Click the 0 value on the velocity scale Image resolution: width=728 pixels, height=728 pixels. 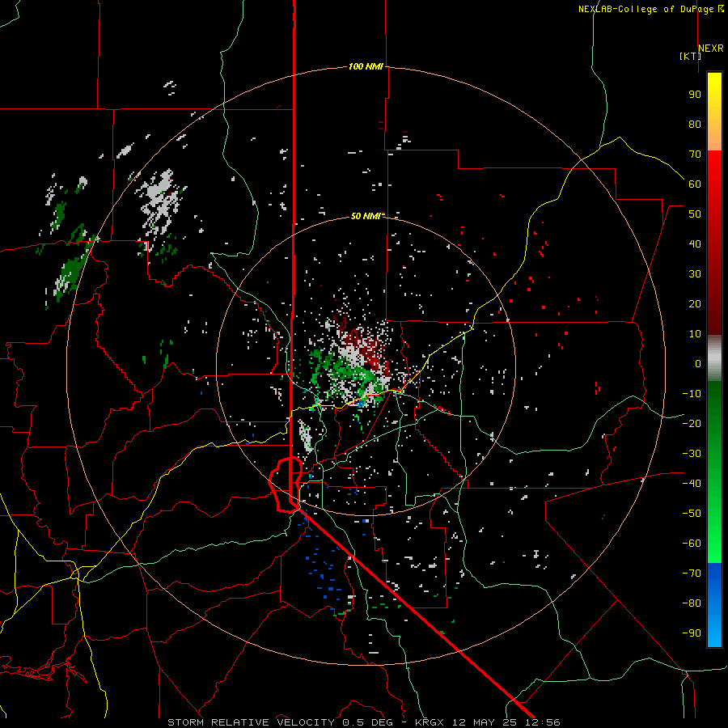pyautogui.click(x=698, y=363)
